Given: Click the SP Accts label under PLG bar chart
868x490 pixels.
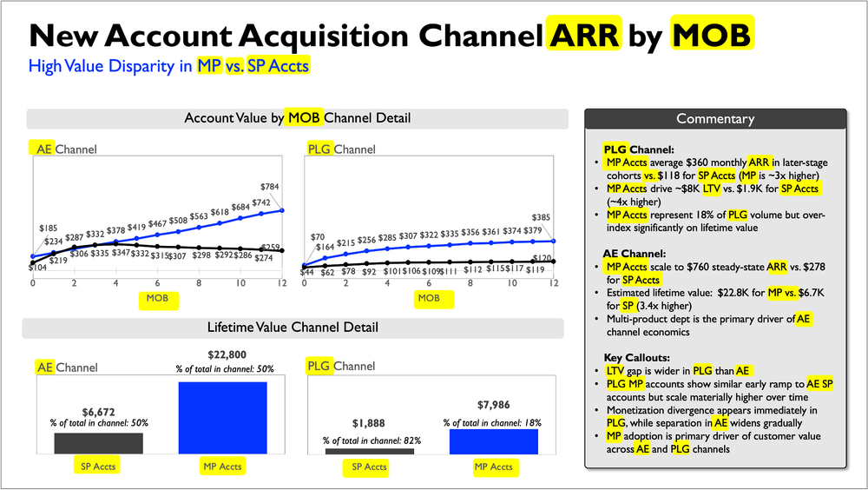Looking at the screenshot, I should coord(369,467).
